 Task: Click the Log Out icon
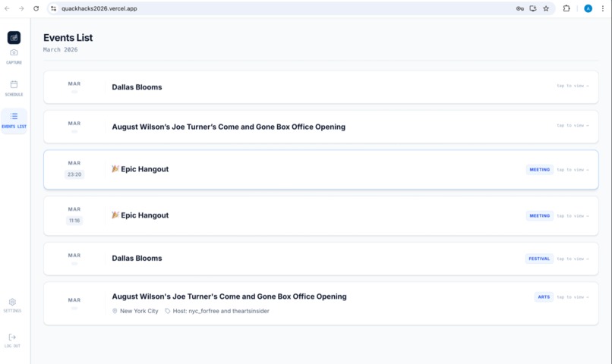pyautogui.click(x=12, y=337)
